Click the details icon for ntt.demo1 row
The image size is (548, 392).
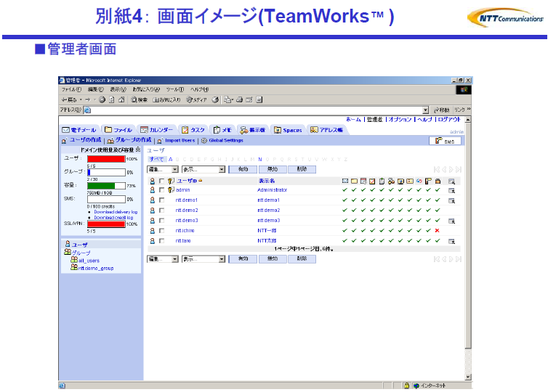point(451,200)
